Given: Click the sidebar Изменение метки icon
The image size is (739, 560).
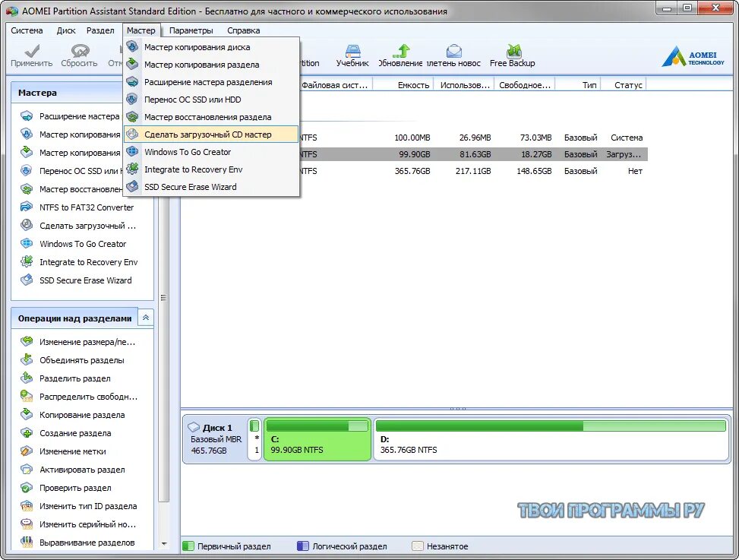Looking at the screenshot, I should (x=27, y=451).
